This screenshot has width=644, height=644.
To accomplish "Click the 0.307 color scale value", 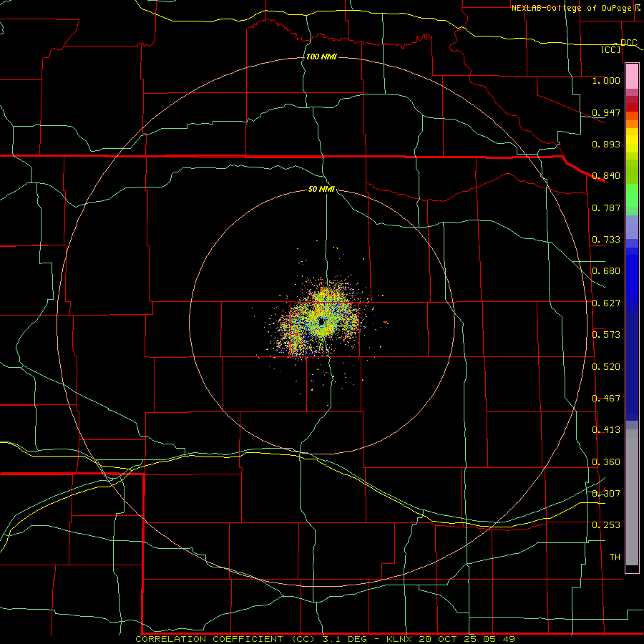I will click(606, 494).
